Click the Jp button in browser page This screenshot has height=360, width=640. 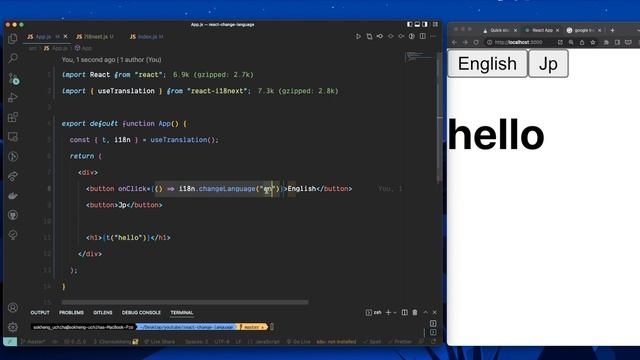click(548, 64)
